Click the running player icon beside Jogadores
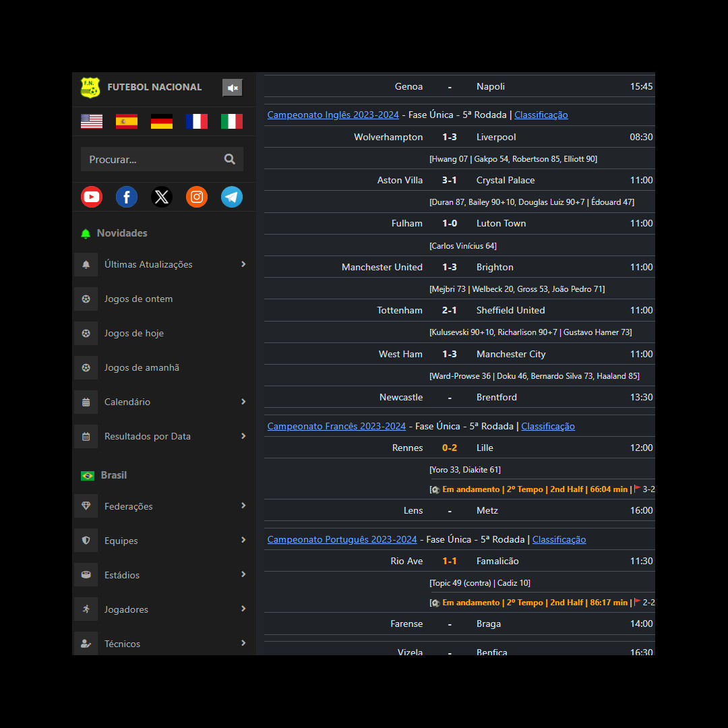Image resolution: width=728 pixels, height=728 pixels. [x=86, y=609]
